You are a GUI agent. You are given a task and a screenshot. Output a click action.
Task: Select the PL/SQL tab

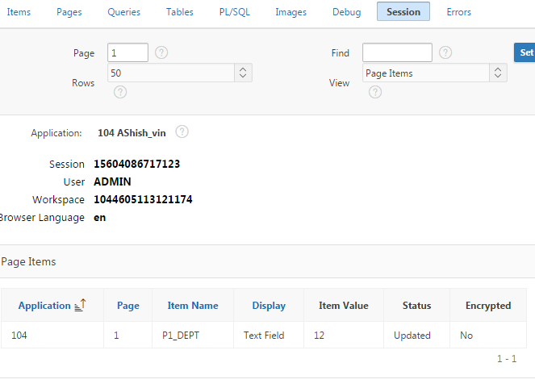pos(234,12)
